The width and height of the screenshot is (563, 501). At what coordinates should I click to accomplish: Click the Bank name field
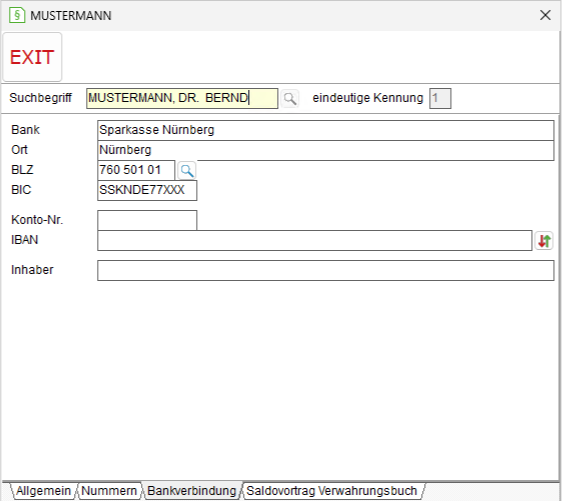pyautogui.click(x=326, y=130)
